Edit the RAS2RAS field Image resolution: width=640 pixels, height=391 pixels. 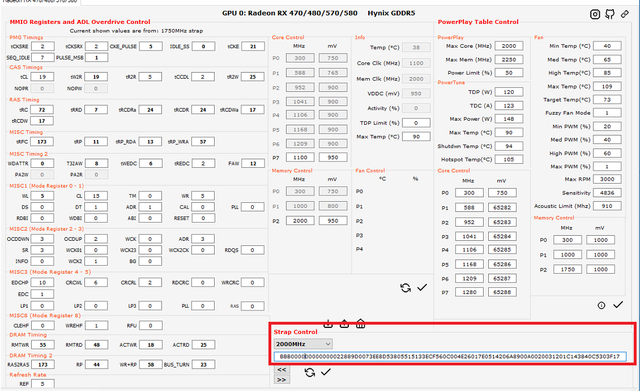click(x=42, y=364)
